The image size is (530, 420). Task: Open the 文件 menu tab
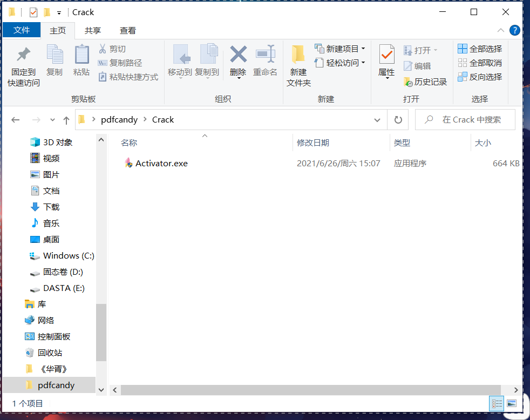(22, 30)
